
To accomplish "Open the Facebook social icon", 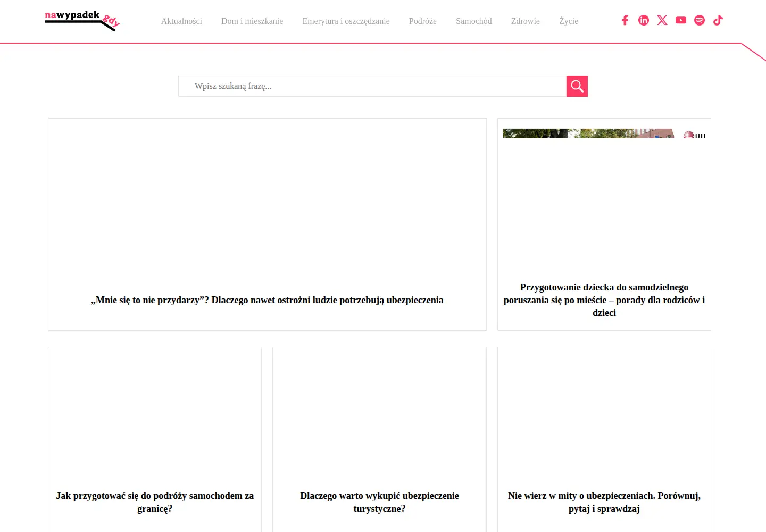I will tap(625, 20).
